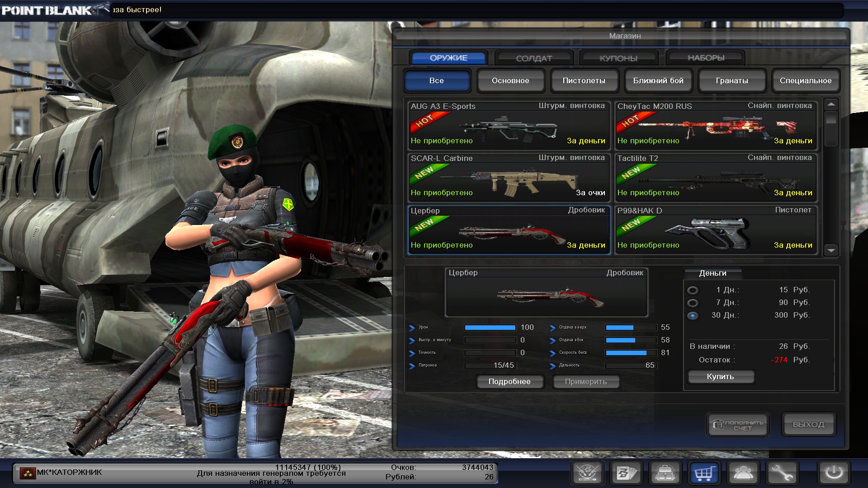Switch to the КУПОНЫ tab
Screen dimensions: 868x488
click(618, 58)
